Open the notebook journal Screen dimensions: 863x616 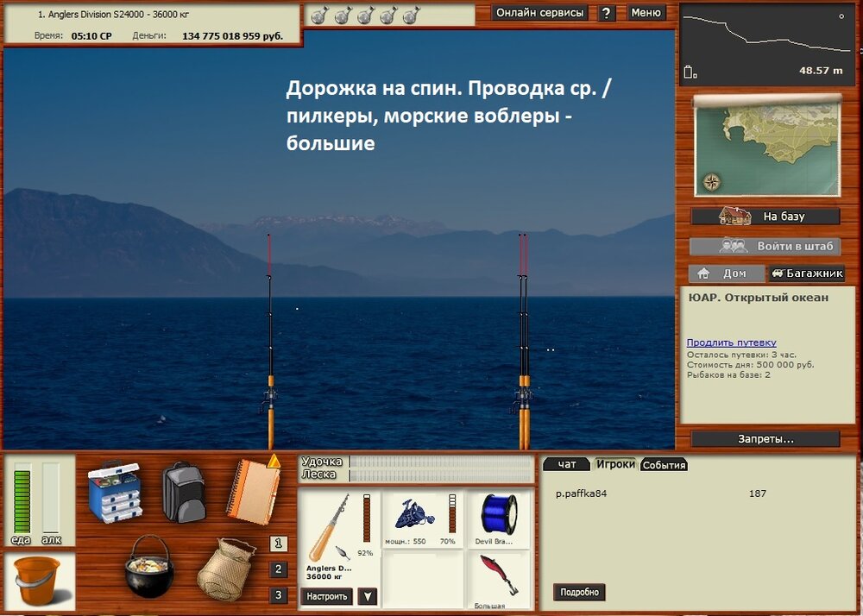click(252, 489)
